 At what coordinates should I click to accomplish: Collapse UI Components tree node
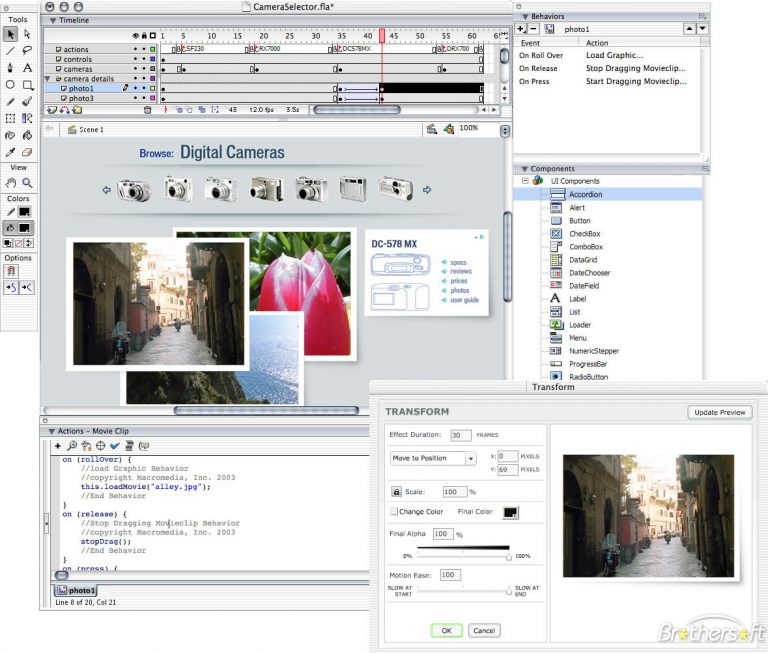coord(525,181)
